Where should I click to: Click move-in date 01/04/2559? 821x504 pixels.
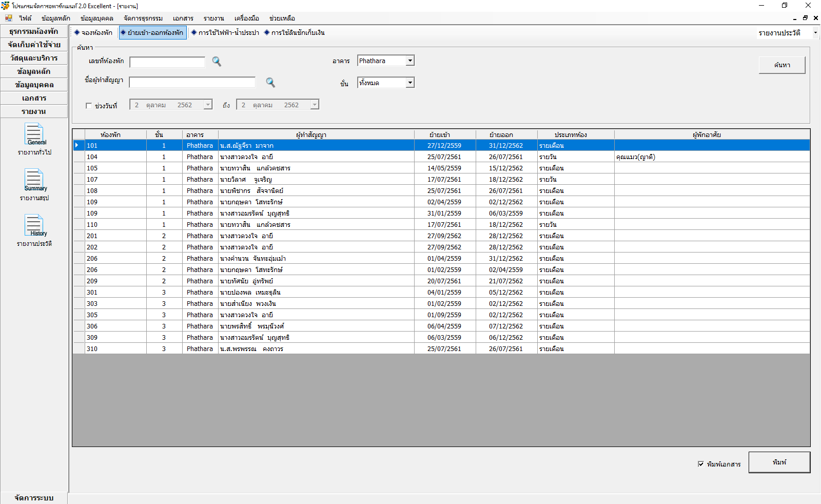(x=445, y=259)
